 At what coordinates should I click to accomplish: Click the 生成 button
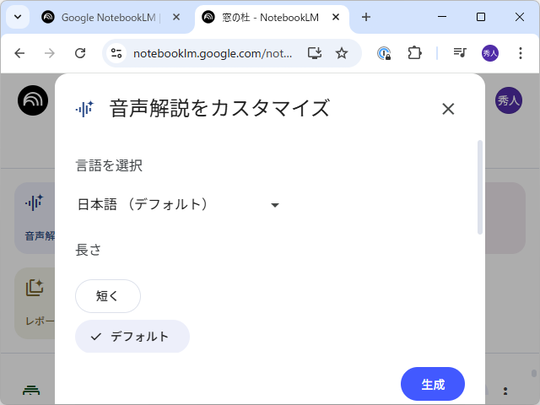click(x=433, y=384)
